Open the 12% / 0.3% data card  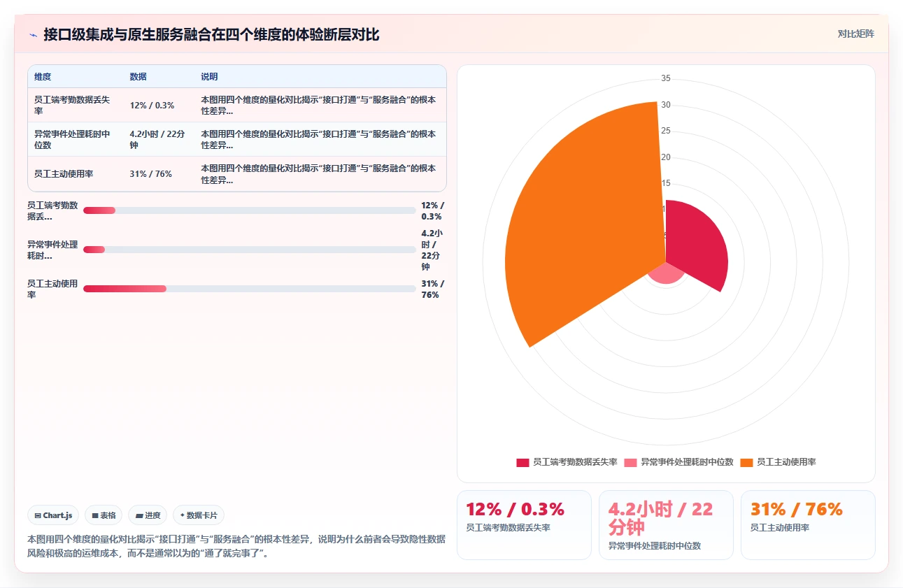tap(524, 525)
